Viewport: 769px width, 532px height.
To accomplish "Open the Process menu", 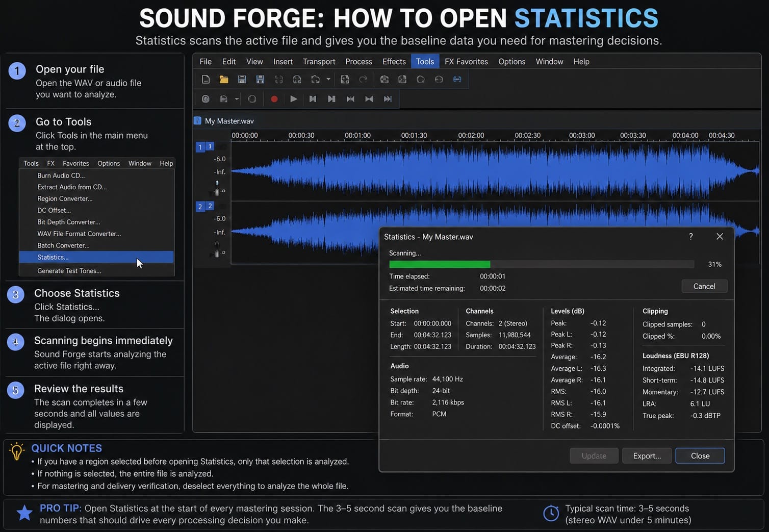I will pos(359,61).
